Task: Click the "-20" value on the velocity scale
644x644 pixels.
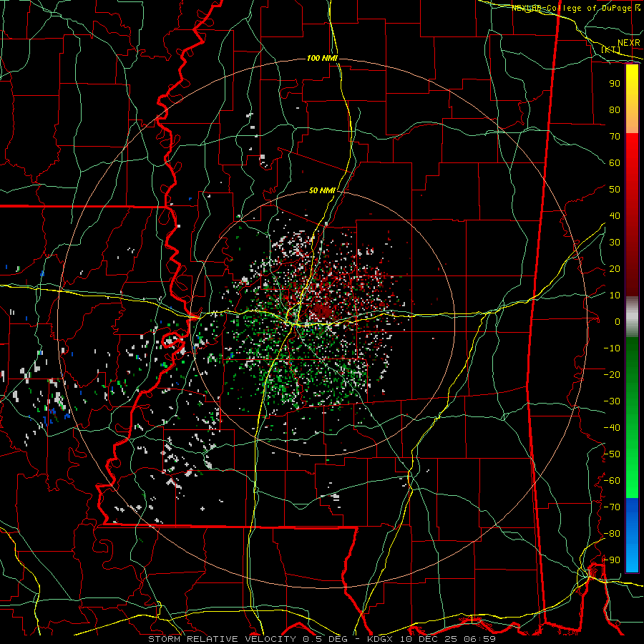Action: (x=612, y=375)
